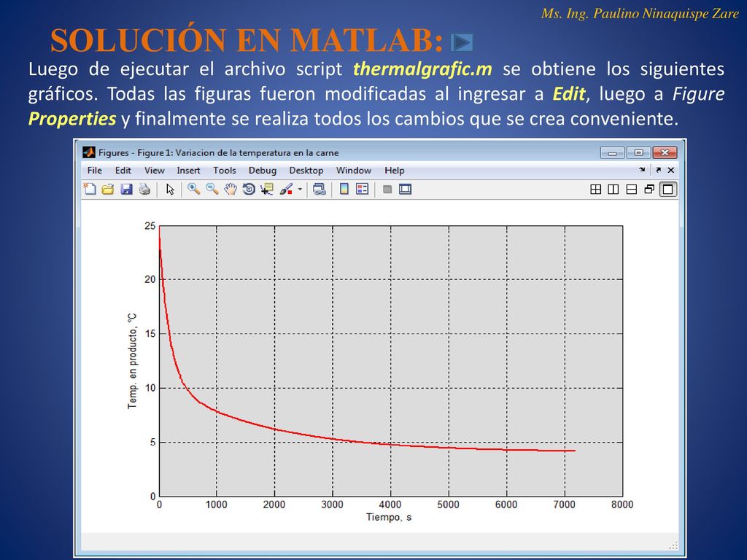Choose the tile figures grid layout icon

click(595, 190)
